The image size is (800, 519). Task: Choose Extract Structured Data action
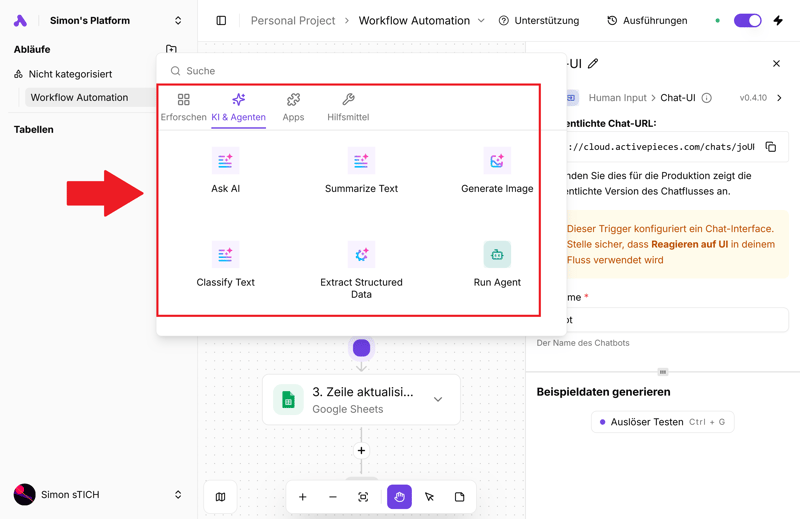tap(361, 269)
